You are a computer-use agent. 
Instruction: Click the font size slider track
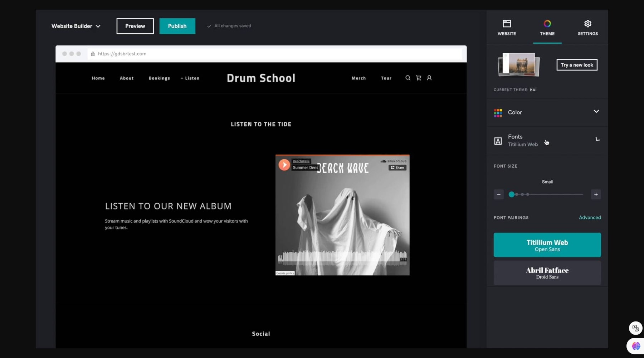[555, 194]
